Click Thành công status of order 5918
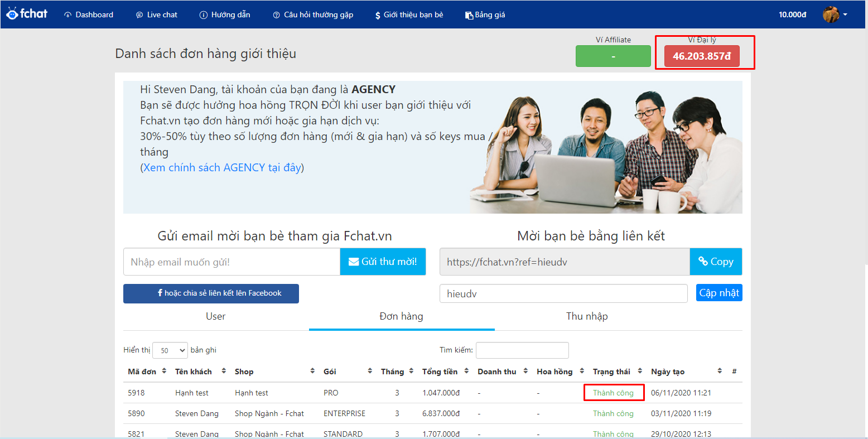The width and height of the screenshot is (868, 439). point(613,393)
